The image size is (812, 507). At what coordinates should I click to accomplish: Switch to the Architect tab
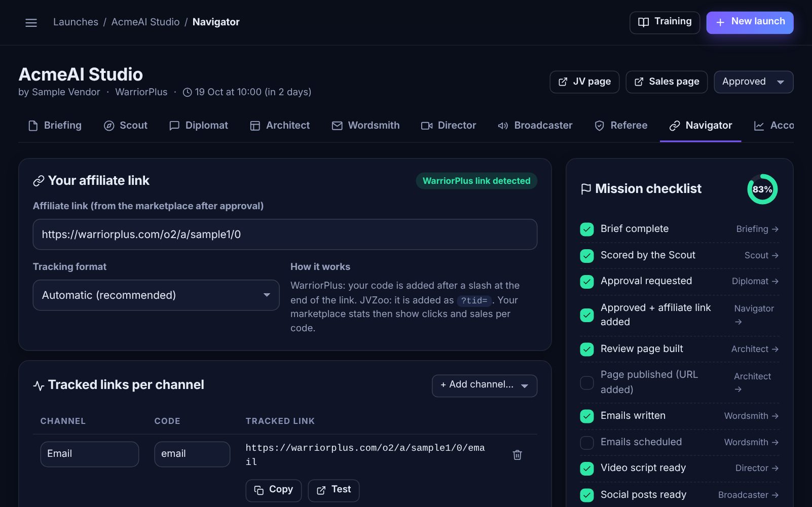[x=280, y=126]
